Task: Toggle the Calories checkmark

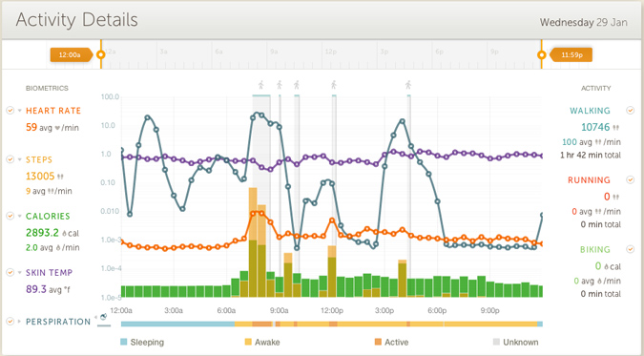Action: click(10, 216)
